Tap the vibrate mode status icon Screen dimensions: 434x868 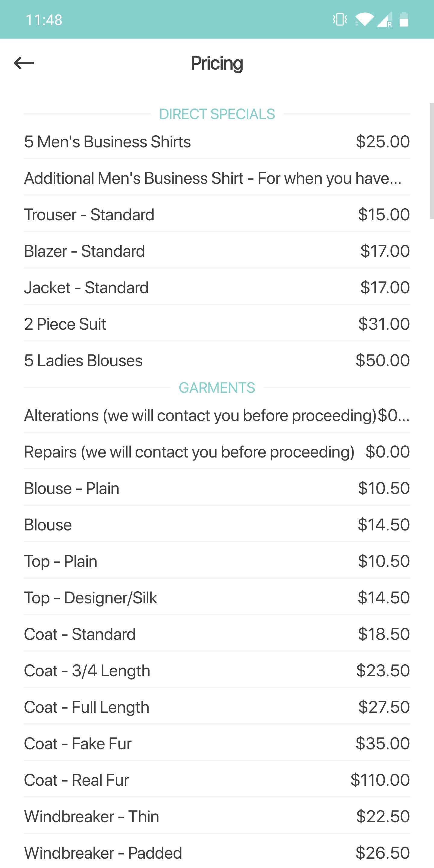[x=340, y=19]
